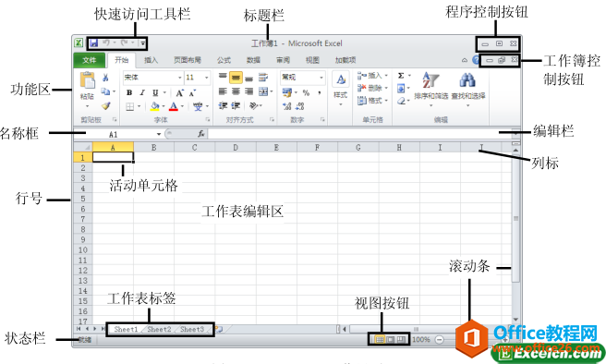Open the 字体 group dialog launcher

pos(208,120)
